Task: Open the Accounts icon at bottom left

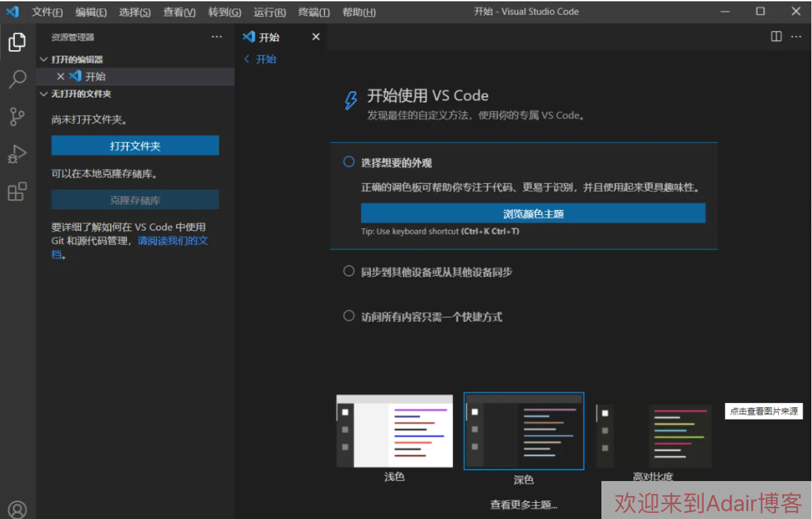Action: (17, 510)
